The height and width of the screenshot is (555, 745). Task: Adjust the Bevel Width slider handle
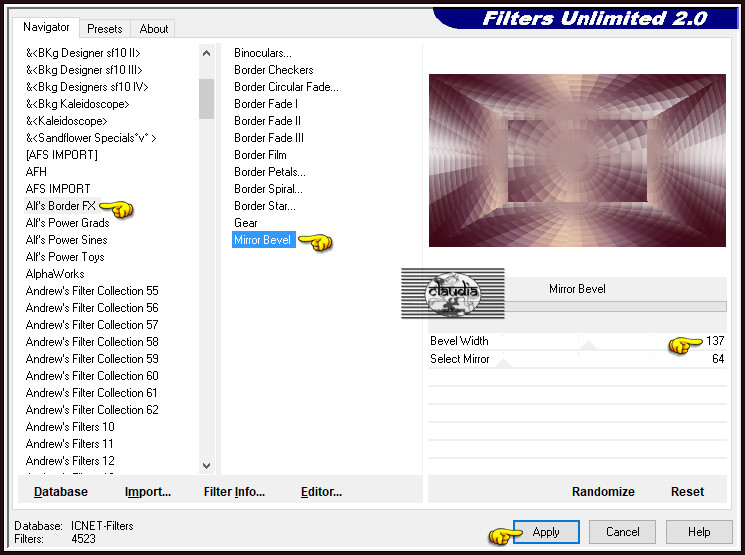pos(588,345)
